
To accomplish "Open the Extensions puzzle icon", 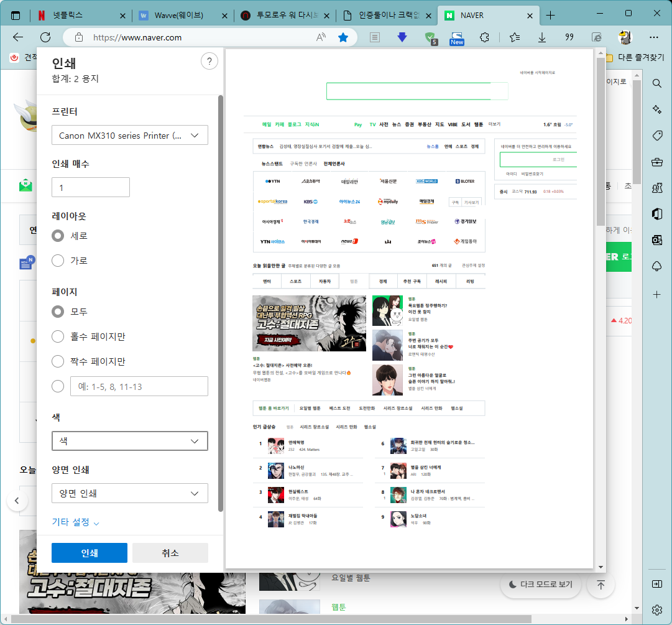I will 484,37.
